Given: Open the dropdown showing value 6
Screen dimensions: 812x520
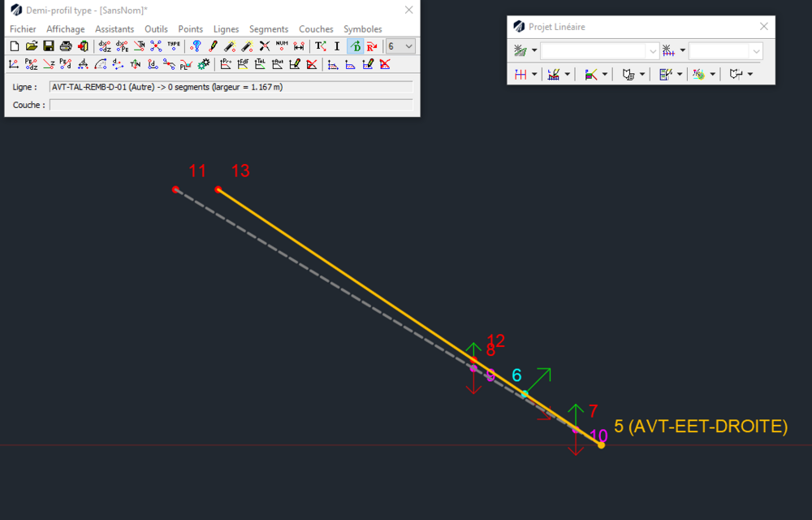Looking at the screenshot, I should 401,46.
